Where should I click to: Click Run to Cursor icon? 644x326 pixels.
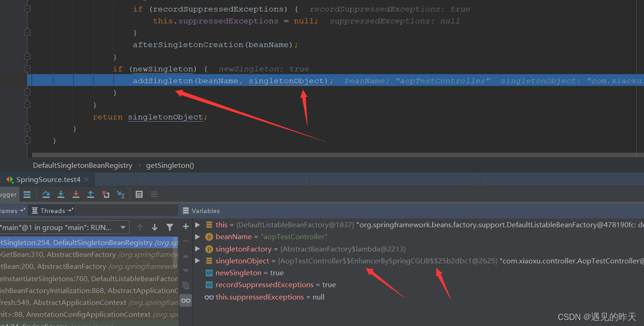(120, 194)
